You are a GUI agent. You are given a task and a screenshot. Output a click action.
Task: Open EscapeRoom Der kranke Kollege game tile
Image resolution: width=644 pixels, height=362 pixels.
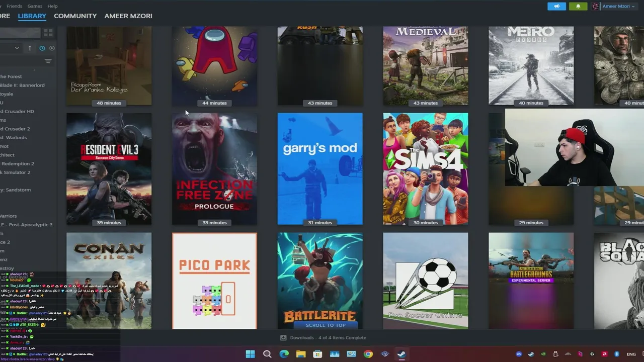[x=109, y=66]
